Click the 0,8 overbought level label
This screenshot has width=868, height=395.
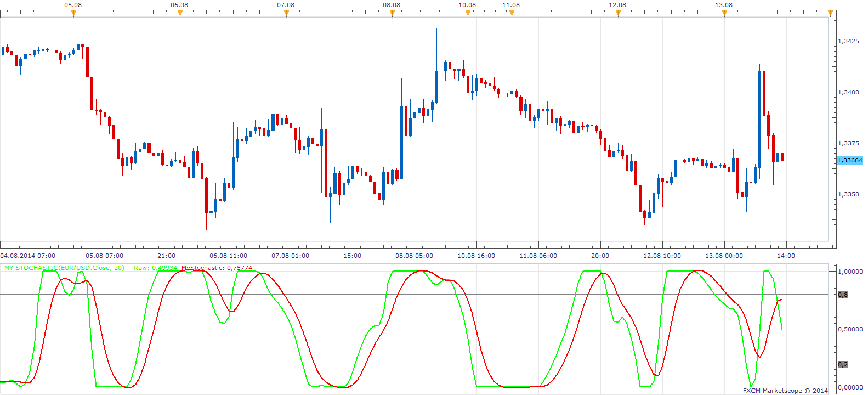click(x=843, y=295)
